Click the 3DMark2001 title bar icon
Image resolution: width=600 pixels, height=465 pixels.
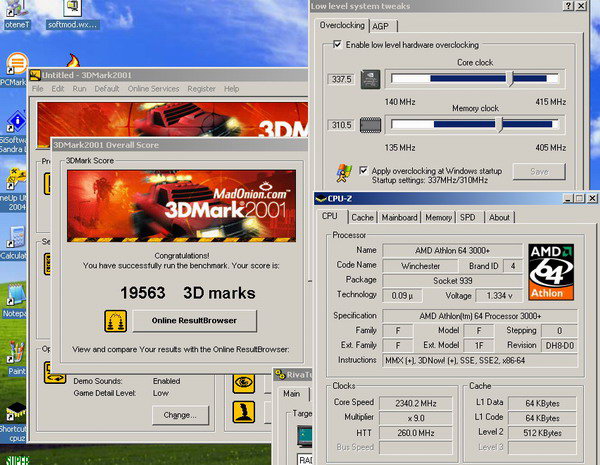35,75
